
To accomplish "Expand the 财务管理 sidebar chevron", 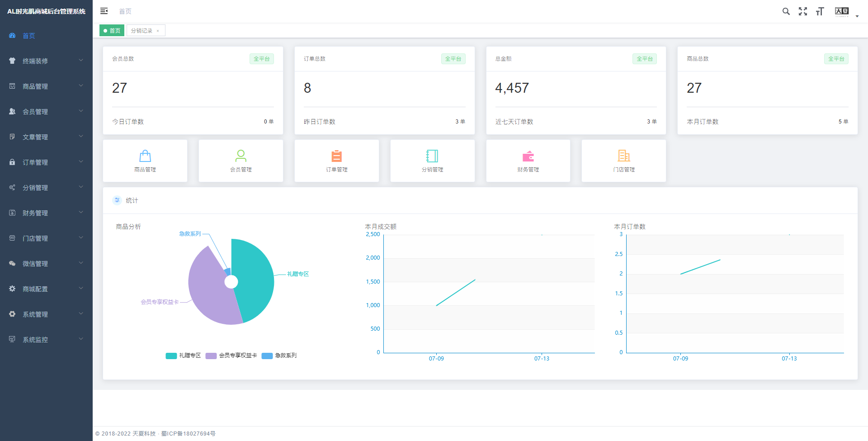I will tap(81, 212).
